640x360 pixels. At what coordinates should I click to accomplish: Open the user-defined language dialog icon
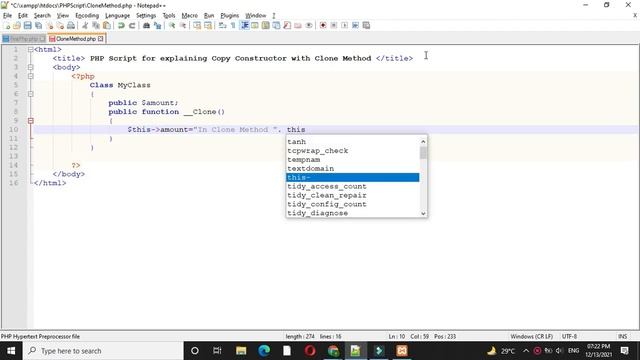pyautogui.click(x=255, y=25)
